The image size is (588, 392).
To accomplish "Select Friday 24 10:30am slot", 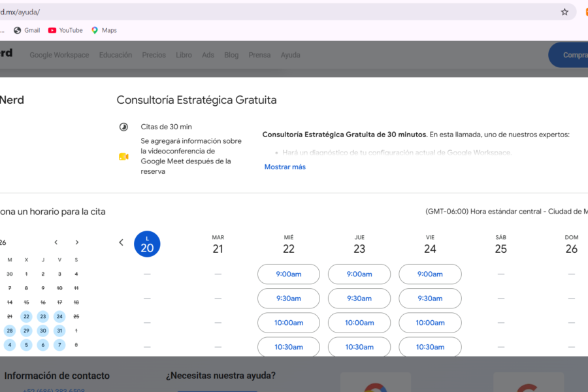I will (430, 347).
